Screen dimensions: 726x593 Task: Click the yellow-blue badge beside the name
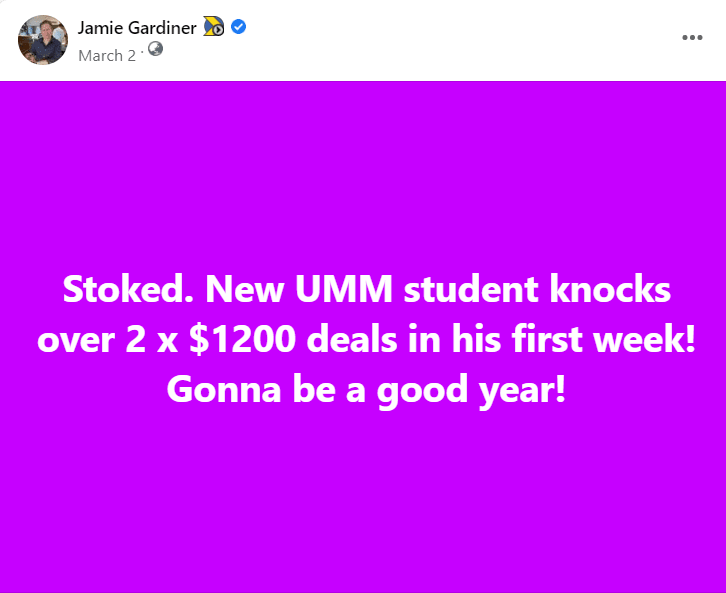(x=214, y=26)
